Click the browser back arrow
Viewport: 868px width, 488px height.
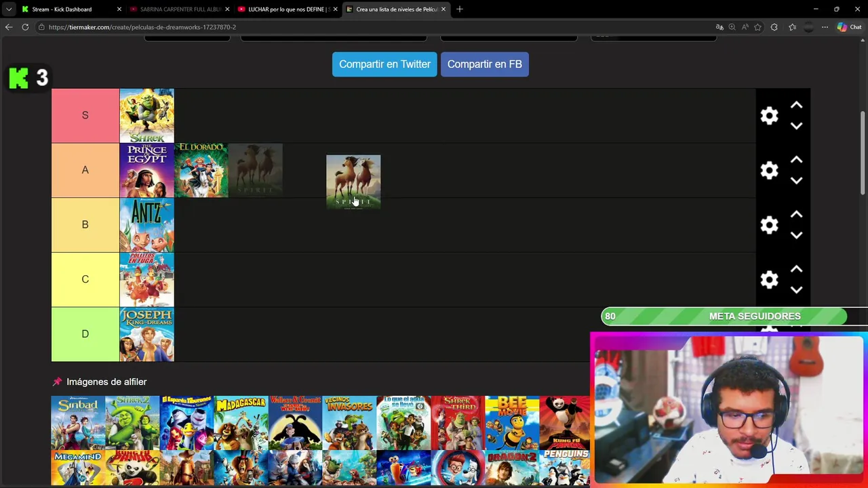(x=9, y=27)
